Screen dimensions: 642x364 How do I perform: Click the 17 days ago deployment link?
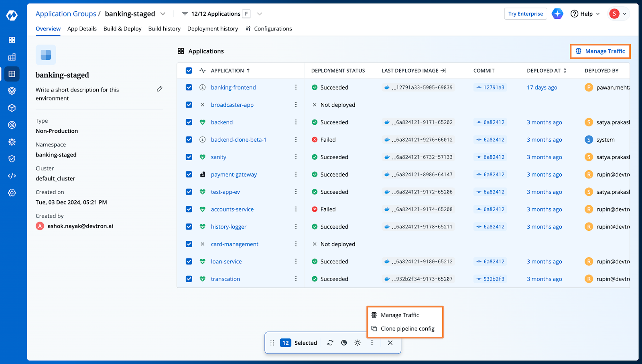(x=542, y=87)
